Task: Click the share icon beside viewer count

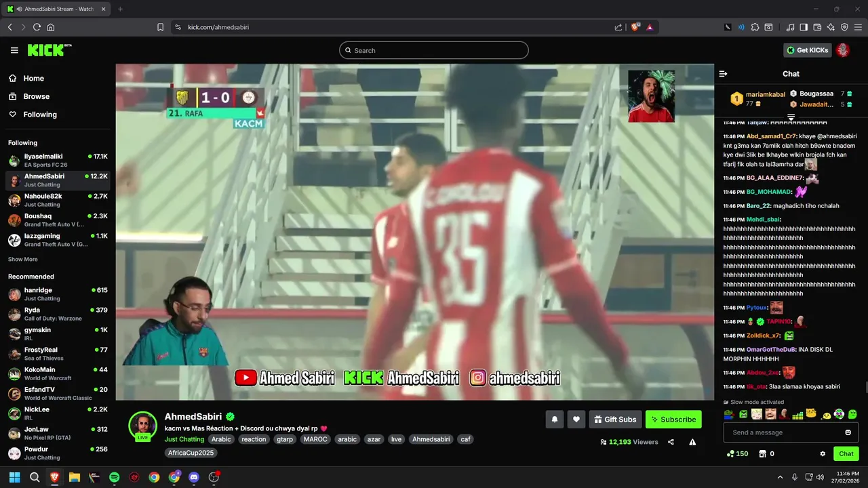Action: [671, 442]
